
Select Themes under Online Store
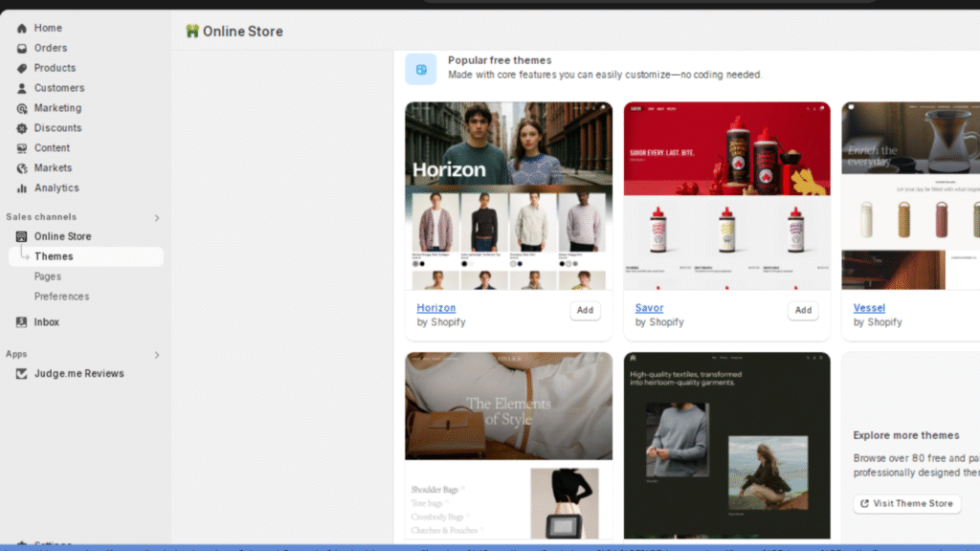coord(85,256)
